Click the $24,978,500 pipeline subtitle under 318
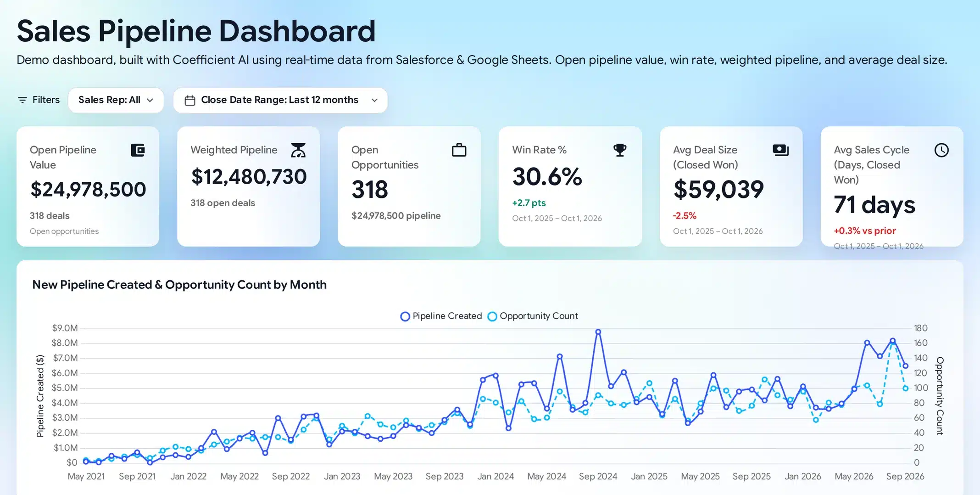The width and height of the screenshot is (980, 495). (x=396, y=216)
